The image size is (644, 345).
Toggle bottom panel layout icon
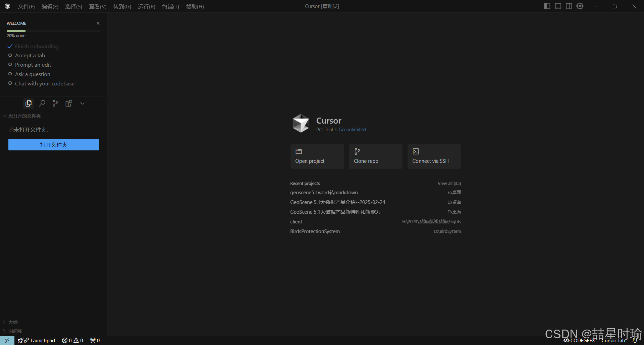pos(558,6)
